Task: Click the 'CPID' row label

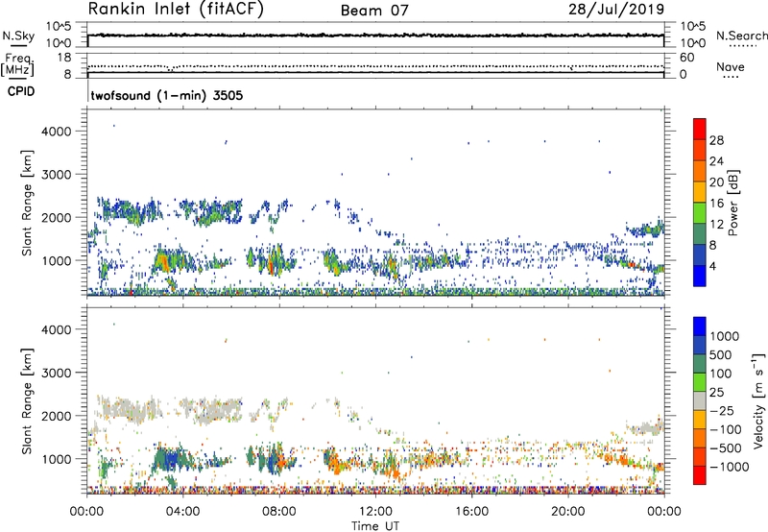Action: [21, 91]
